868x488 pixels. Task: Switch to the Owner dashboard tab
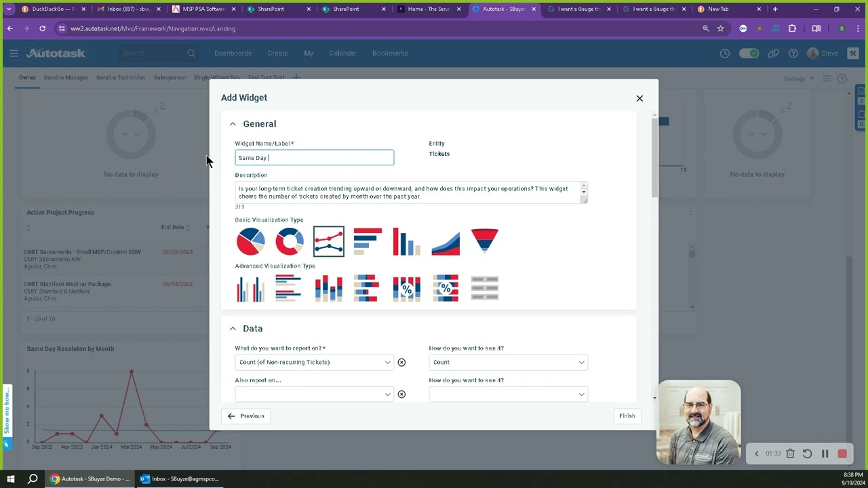click(27, 77)
